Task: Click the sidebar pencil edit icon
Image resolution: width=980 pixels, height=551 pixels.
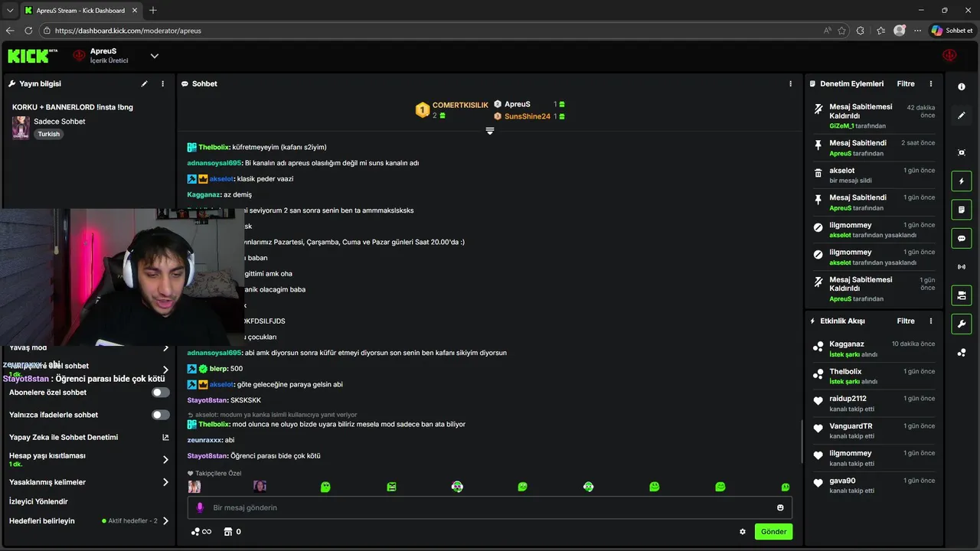Action: (962, 116)
